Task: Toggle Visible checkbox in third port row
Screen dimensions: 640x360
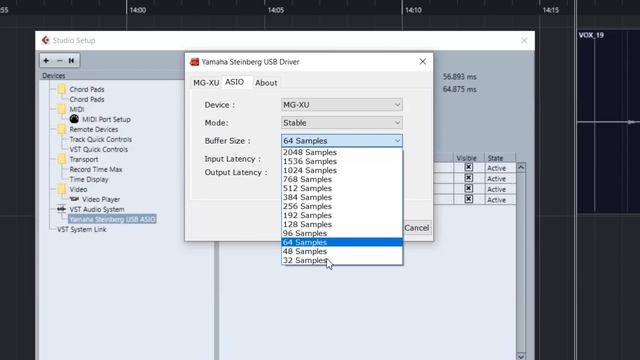Action: click(x=468, y=189)
